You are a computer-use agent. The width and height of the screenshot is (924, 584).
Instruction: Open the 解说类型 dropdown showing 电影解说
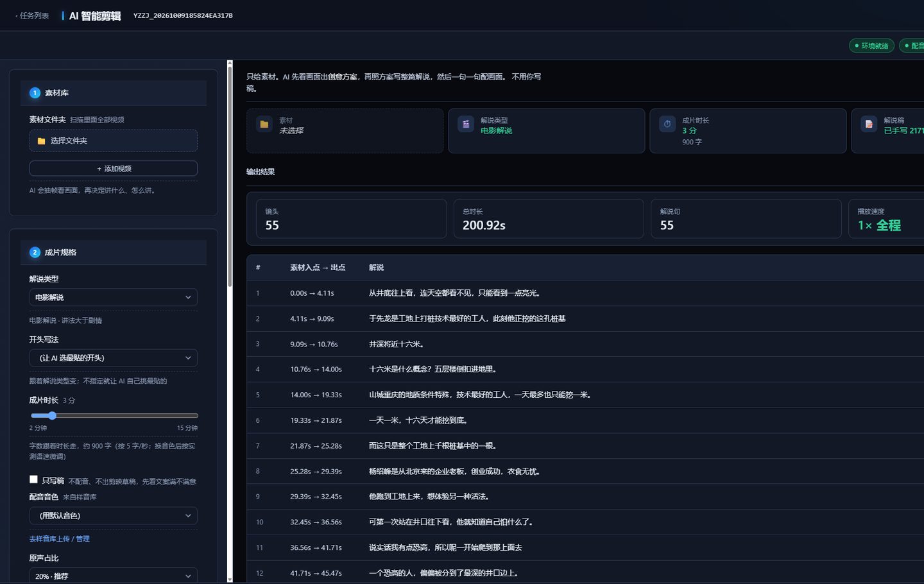pos(114,297)
